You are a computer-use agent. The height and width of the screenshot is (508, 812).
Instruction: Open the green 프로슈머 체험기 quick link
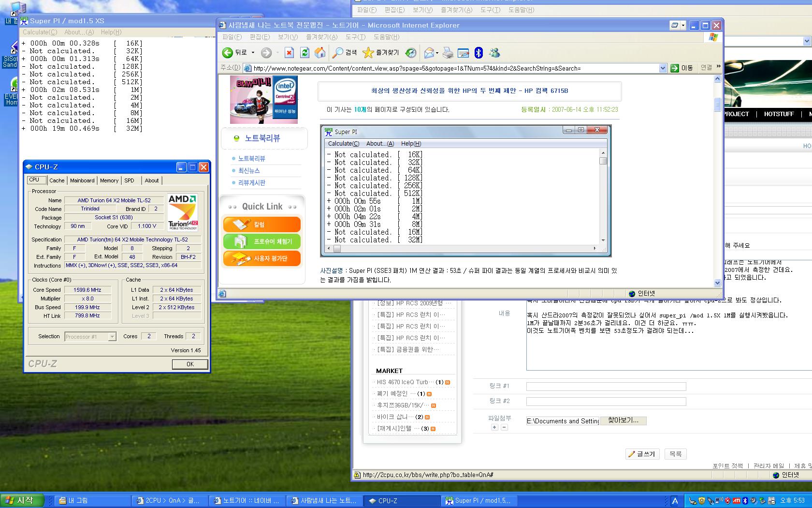click(261, 241)
